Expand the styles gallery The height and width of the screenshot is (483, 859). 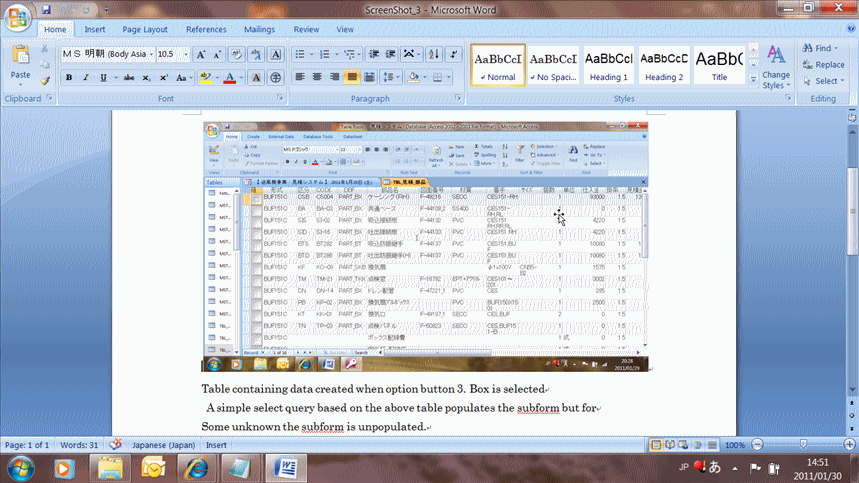pos(753,80)
